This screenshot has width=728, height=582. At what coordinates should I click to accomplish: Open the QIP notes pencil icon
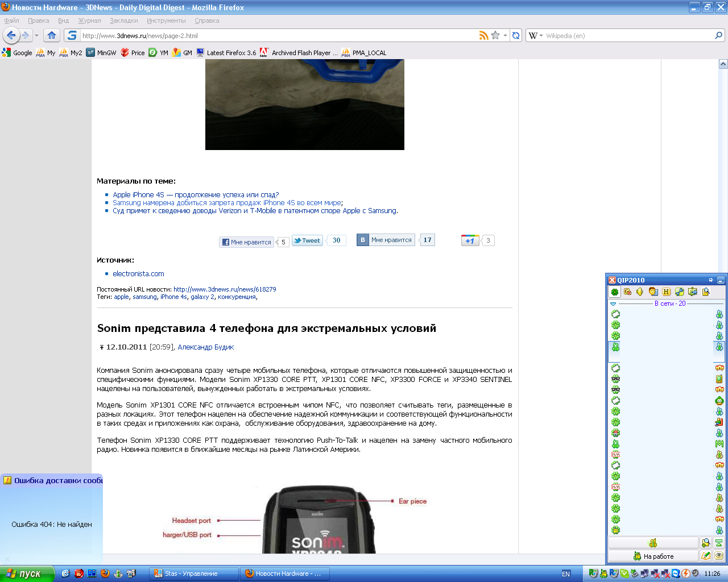click(706, 556)
